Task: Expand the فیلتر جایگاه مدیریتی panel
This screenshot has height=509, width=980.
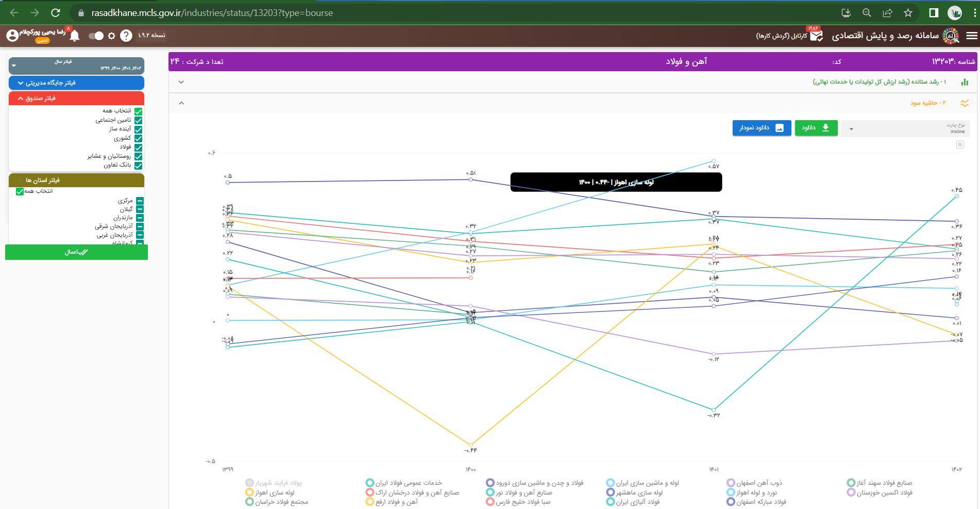Action: click(76, 83)
